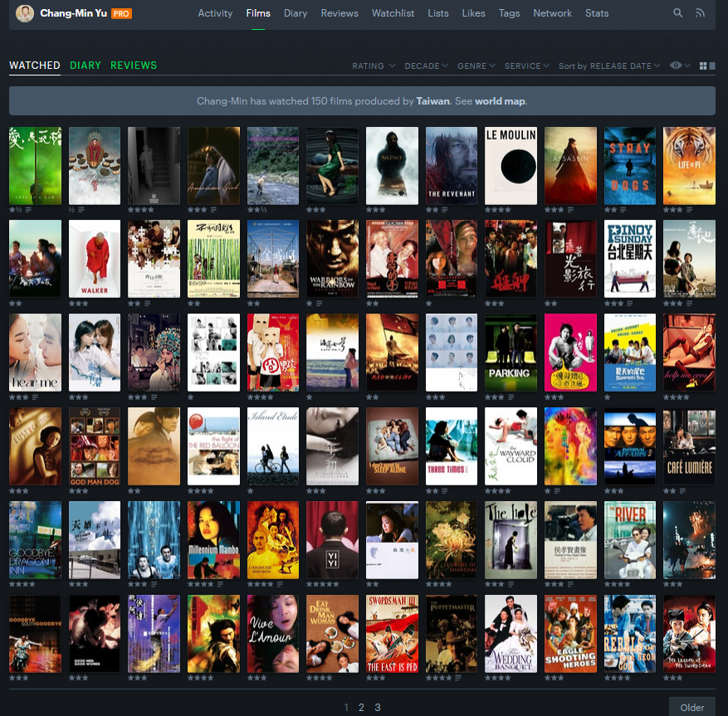The height and width of the screenshot is (716, 728).
Task: Open the Sort by RELEASE DATE dropdown
Action: 609,66
